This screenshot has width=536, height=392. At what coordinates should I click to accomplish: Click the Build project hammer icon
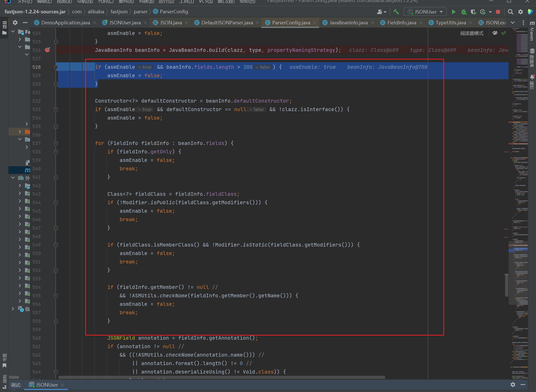(x=396, y=12)
